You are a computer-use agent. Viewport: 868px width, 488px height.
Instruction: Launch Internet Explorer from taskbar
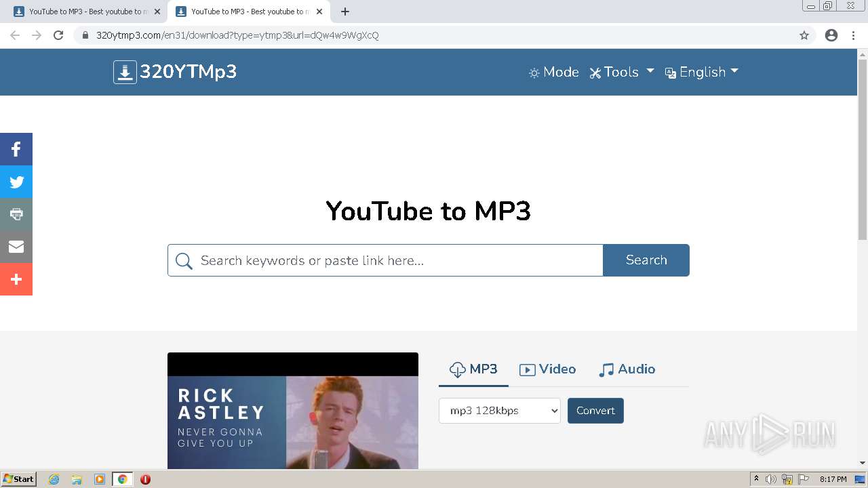click(54, 479)
